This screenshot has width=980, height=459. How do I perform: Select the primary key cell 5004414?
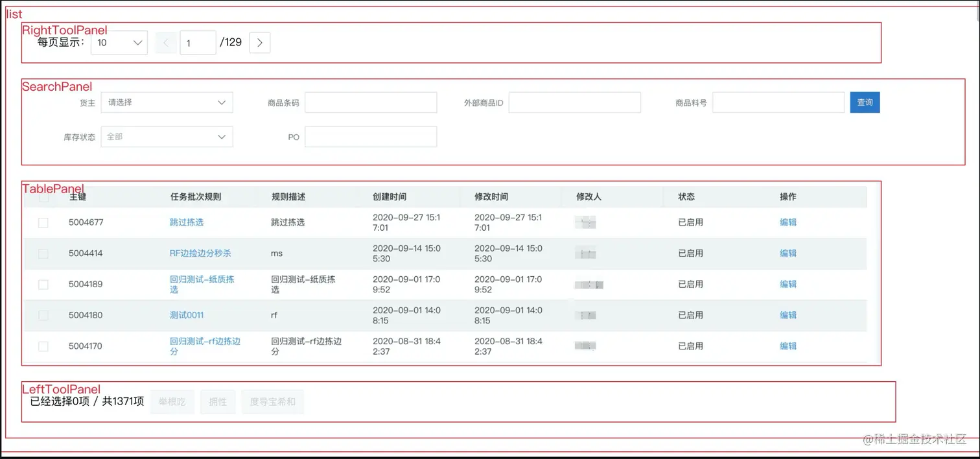(x=86, y=253)
